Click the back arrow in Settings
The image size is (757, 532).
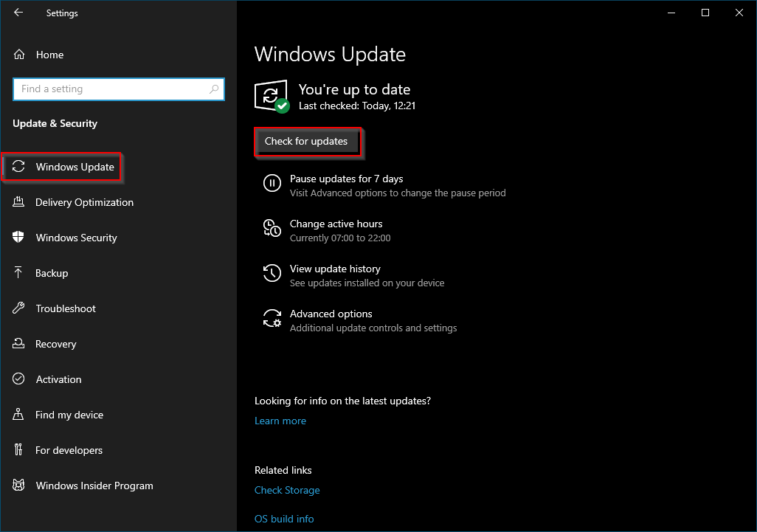[x=18, y=13]
